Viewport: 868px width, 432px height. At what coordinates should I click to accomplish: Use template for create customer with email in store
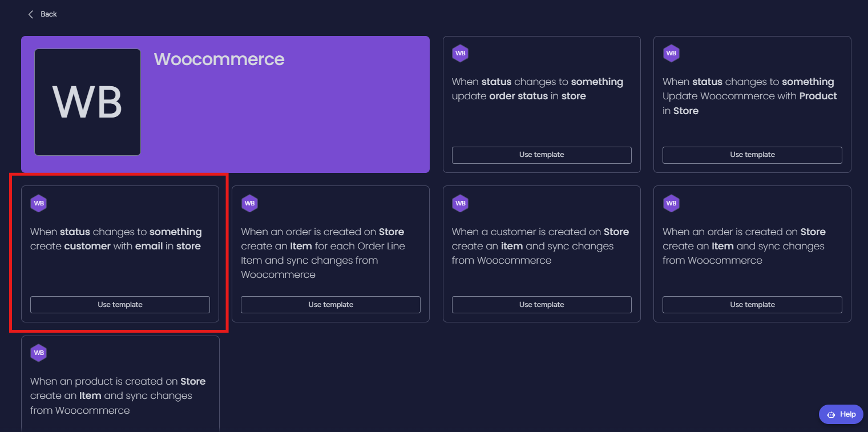120,305
